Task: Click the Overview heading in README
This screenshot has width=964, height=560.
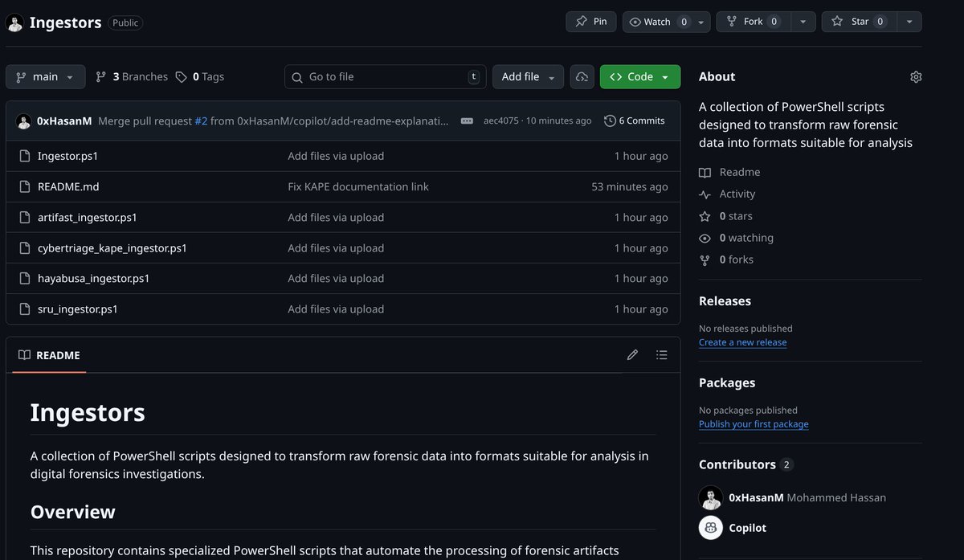Action: 73,512
